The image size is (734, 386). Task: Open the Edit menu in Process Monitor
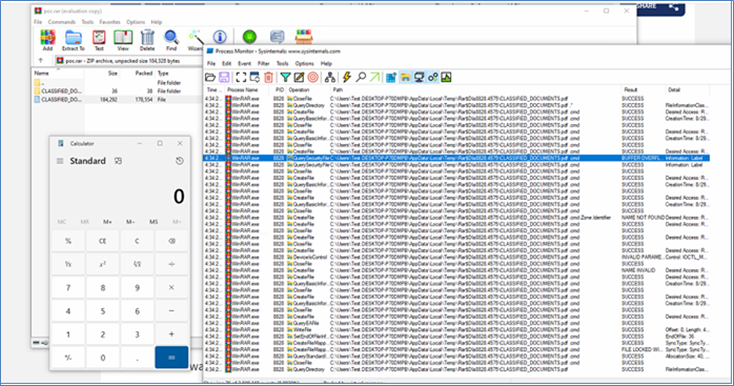coord(227,64)
